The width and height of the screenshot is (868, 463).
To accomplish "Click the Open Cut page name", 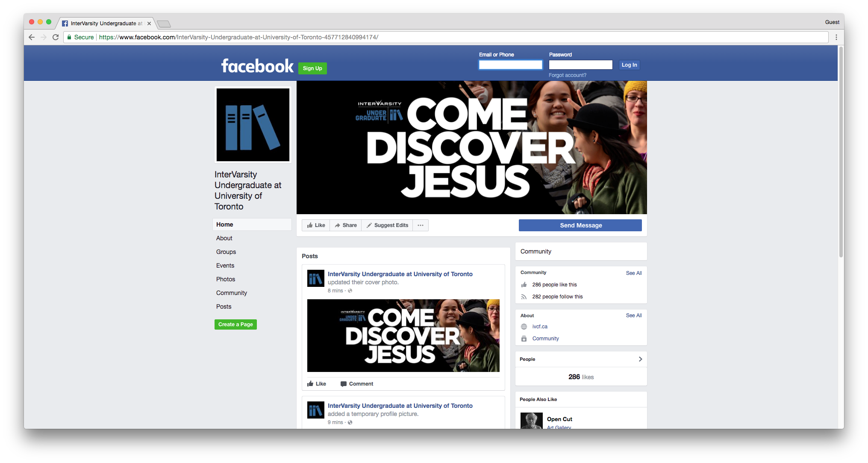I will click(x=559, y=419).
